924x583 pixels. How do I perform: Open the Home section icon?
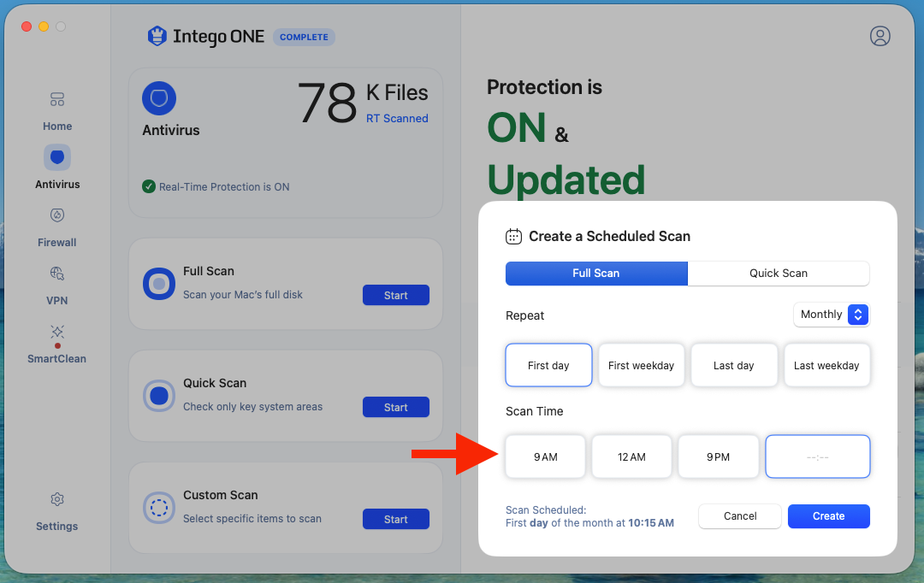click(x=57, y=99)
